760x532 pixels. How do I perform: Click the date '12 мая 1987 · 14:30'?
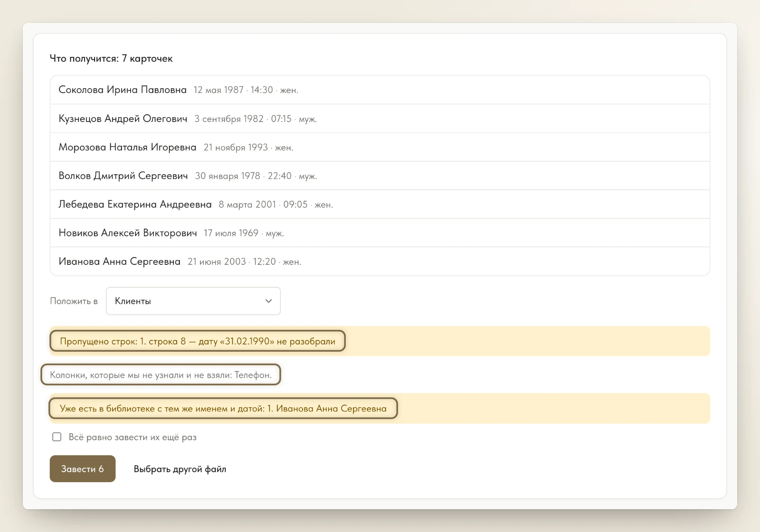233,90
